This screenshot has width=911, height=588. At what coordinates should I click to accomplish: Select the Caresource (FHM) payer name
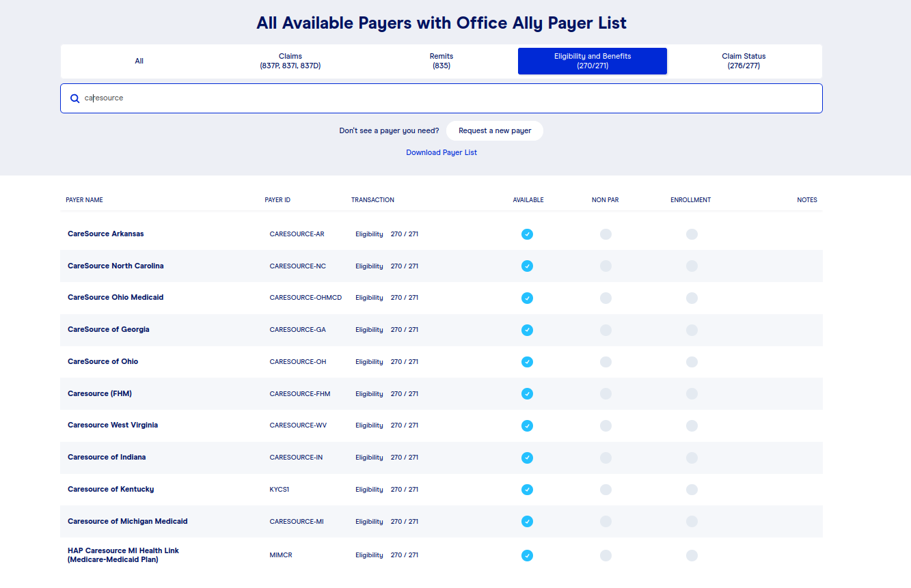pyautogui.click(x=100, y=394)
